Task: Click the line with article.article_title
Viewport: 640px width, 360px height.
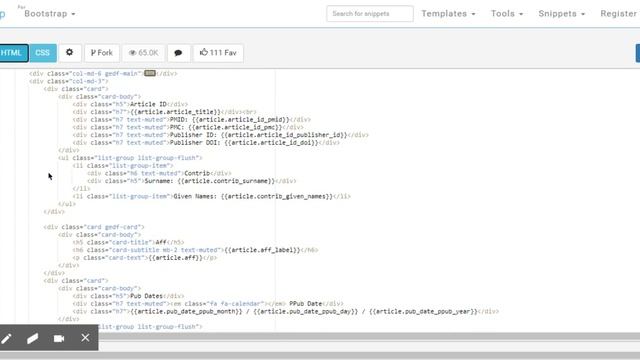Action: 164,112
